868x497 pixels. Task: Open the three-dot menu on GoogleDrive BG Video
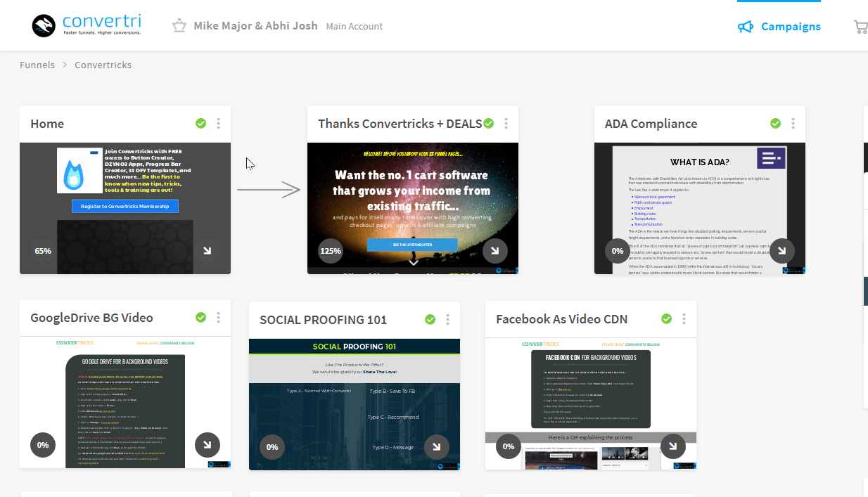point(218,317)
